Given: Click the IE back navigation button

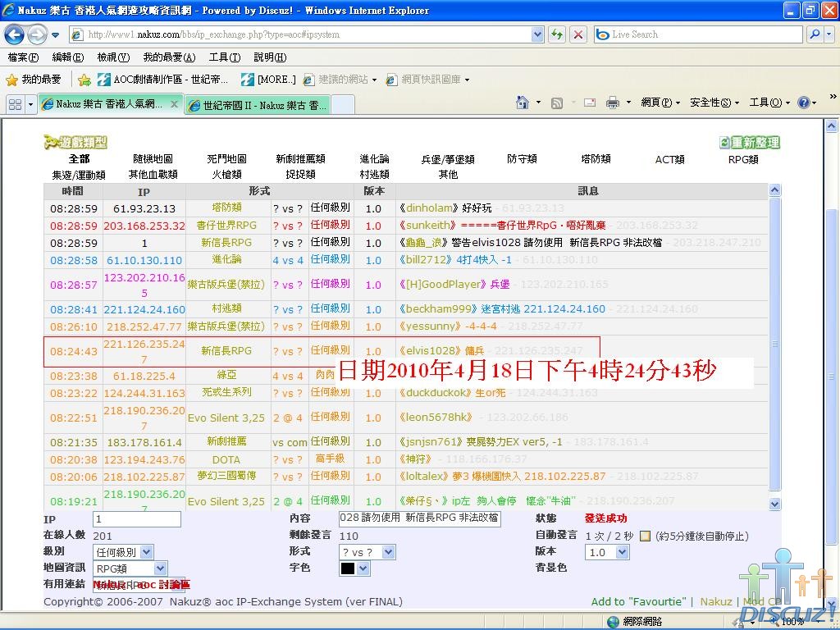Looking at the screenshot, I should 15,34.
